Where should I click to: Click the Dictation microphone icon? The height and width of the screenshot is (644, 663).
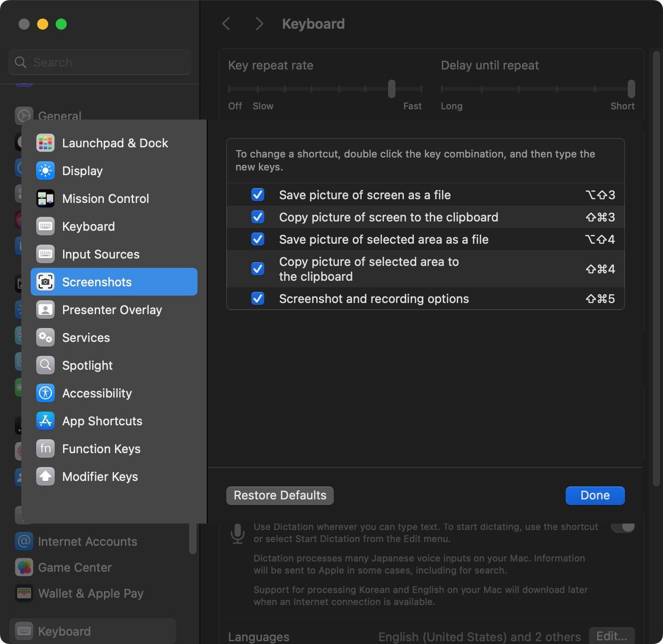[x=237, y=534]
